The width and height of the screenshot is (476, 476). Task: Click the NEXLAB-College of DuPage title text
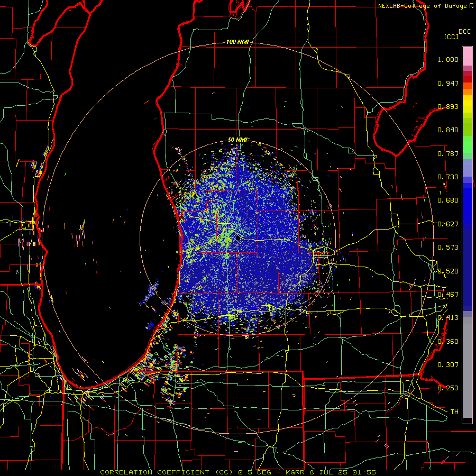coord(422,6)
